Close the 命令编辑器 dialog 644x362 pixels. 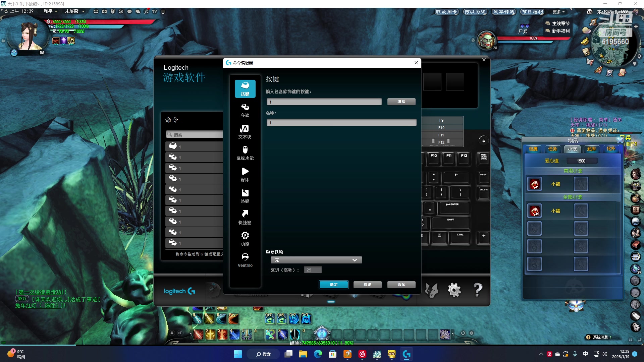pyautogui.click(x=416, y=63)
